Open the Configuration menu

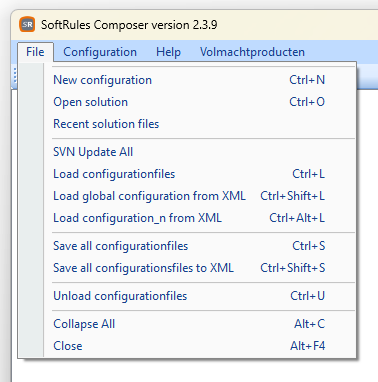pyautogui.click(x=100, y=52)
